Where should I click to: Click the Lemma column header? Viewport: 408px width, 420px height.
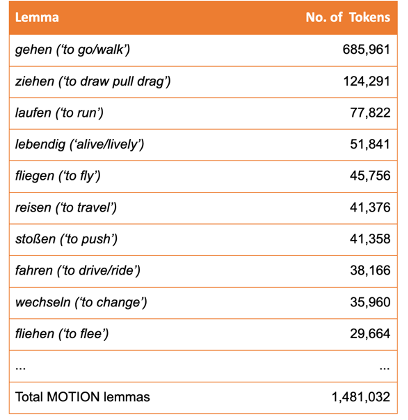(x=37, y=17)
